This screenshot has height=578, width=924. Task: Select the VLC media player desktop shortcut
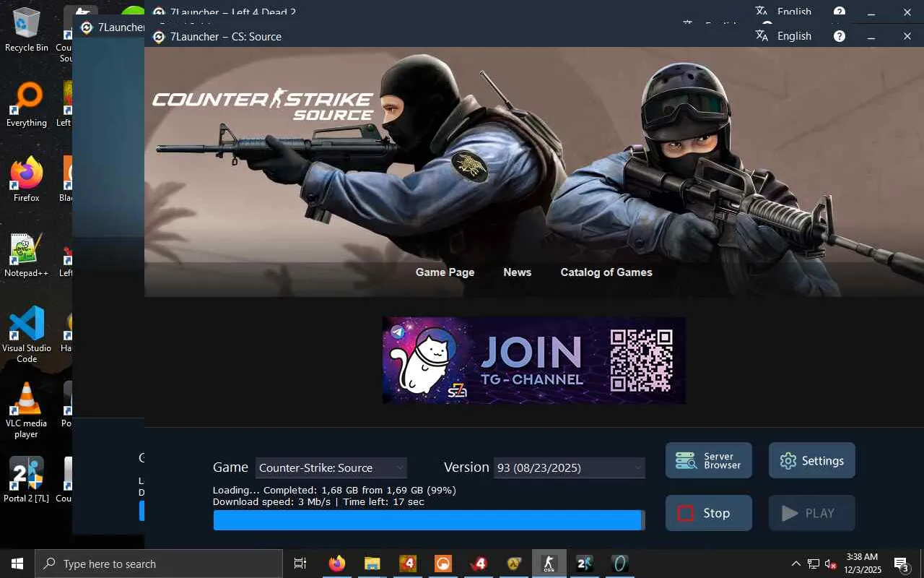[27, 410]
